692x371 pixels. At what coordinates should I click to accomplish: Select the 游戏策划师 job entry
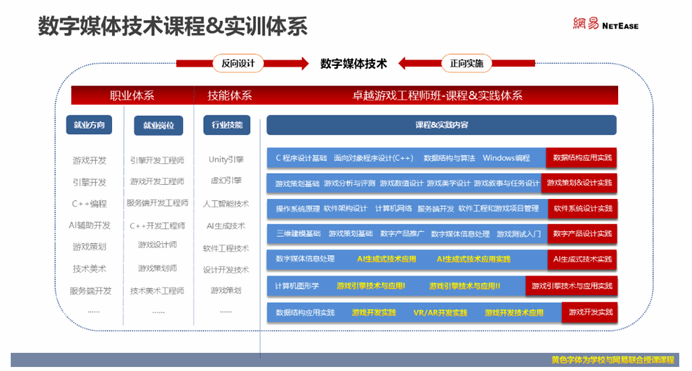pos(157,268)
